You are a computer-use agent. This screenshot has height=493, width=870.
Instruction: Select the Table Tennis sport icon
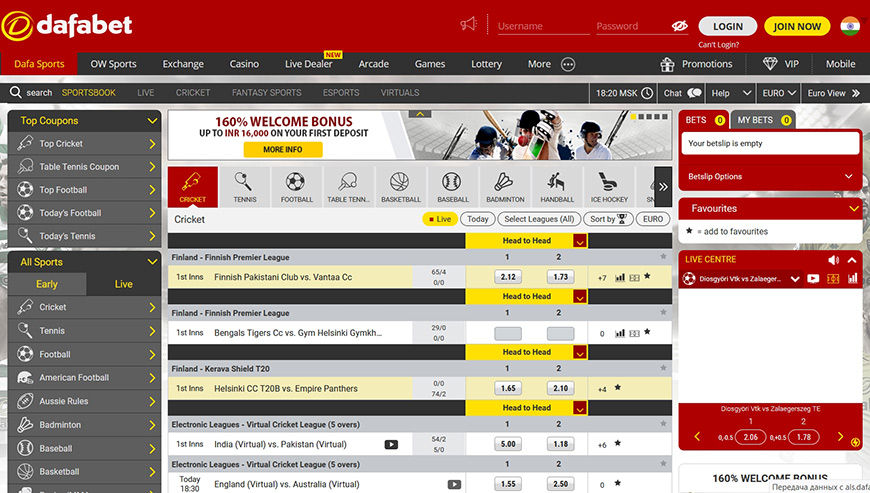348,187
